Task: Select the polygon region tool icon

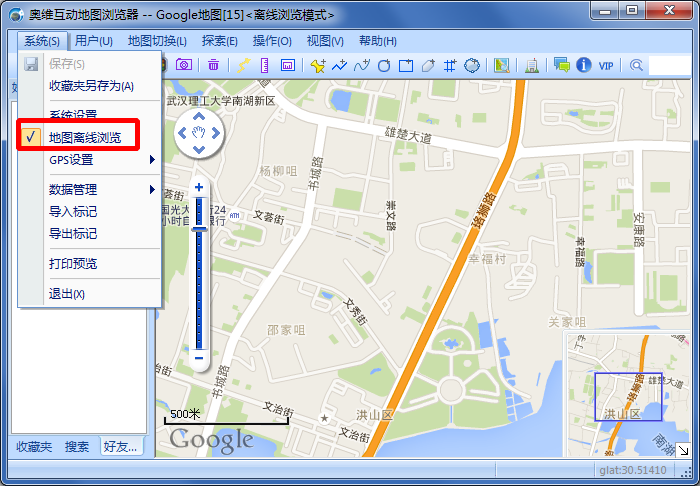Action: (x=472, y=65)
